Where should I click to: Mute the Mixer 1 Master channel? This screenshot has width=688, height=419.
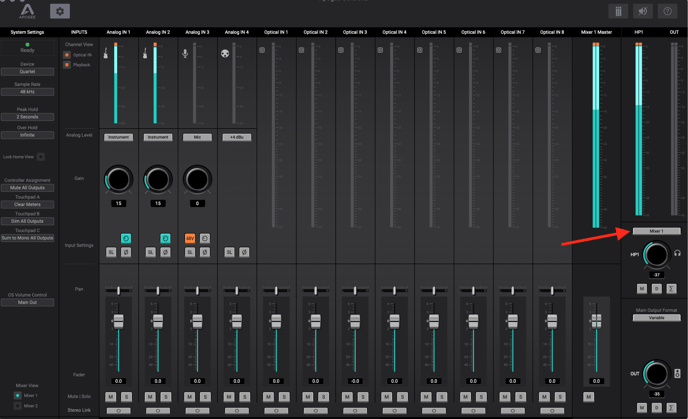[588, 397]
